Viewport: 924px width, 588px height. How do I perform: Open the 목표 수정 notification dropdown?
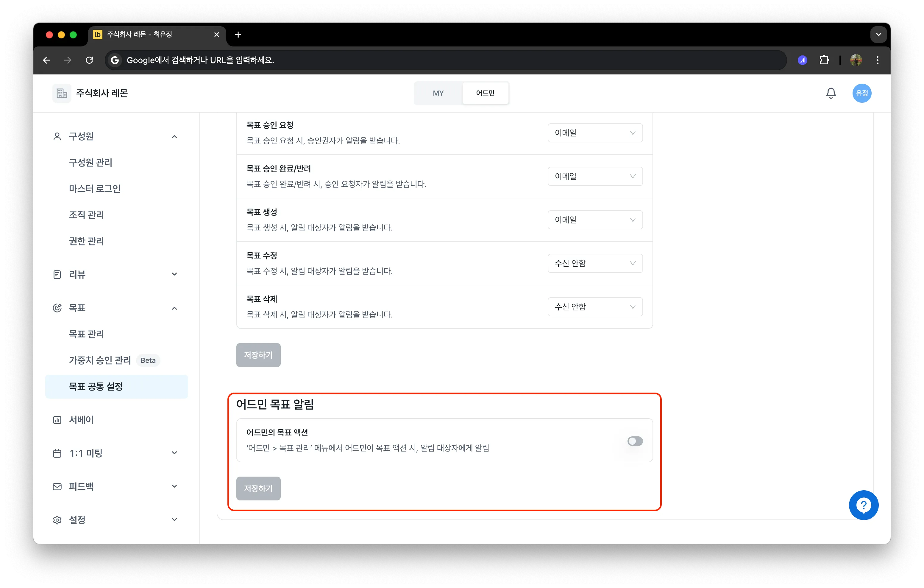pyautogui.click(x=595, y=263)
